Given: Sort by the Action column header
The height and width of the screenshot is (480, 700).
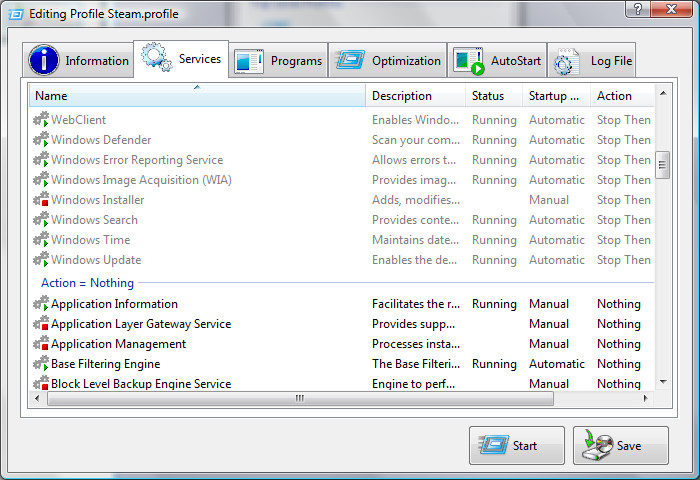Looking at the screenshot, I should click(622, 96).
